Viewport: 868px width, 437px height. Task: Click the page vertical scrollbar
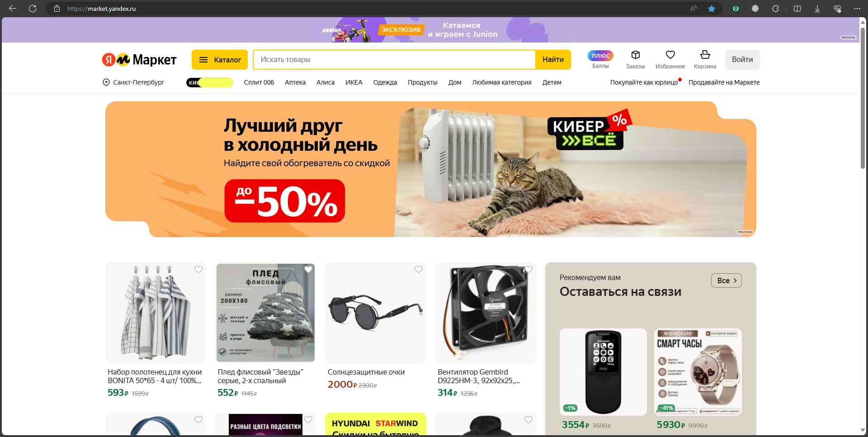point(863,98)
